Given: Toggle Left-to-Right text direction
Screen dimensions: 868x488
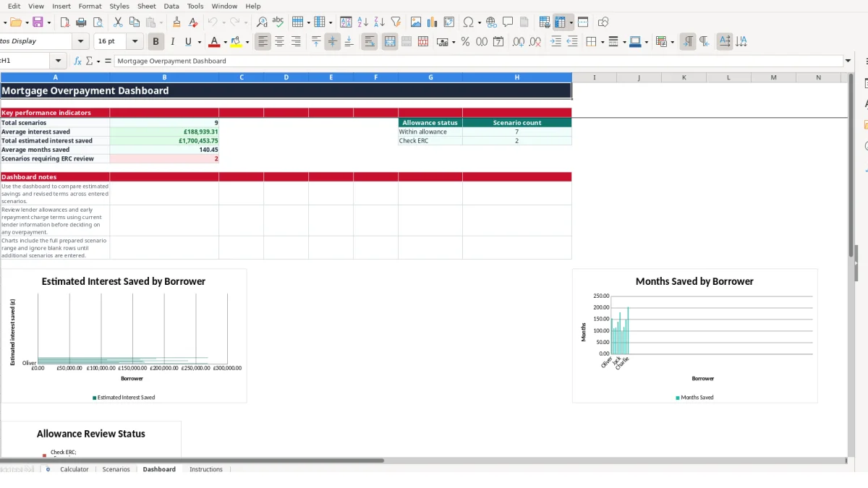Looking at the screenshot, I should [688, 42].
